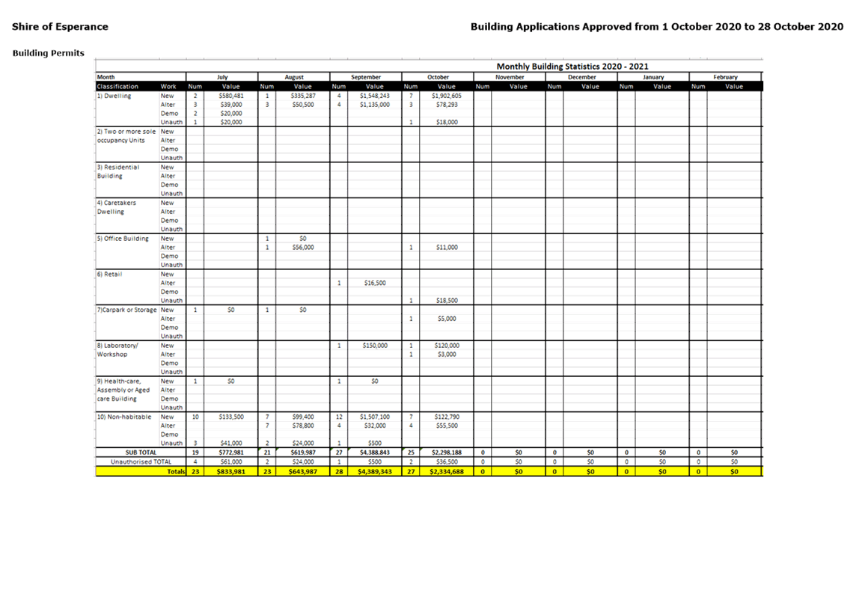Click the July total value $833,981
This screenshot has height=614, width=868.
230,472
